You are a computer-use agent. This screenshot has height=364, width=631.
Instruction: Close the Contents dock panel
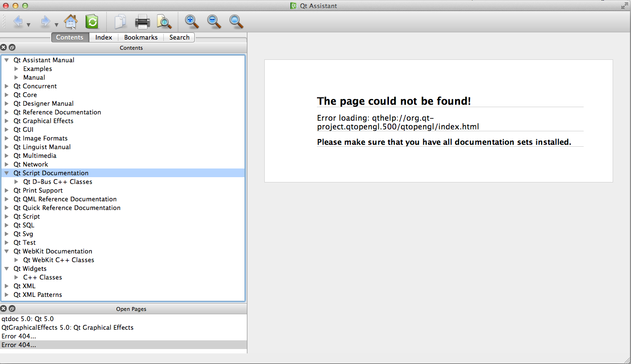[4, 48]
